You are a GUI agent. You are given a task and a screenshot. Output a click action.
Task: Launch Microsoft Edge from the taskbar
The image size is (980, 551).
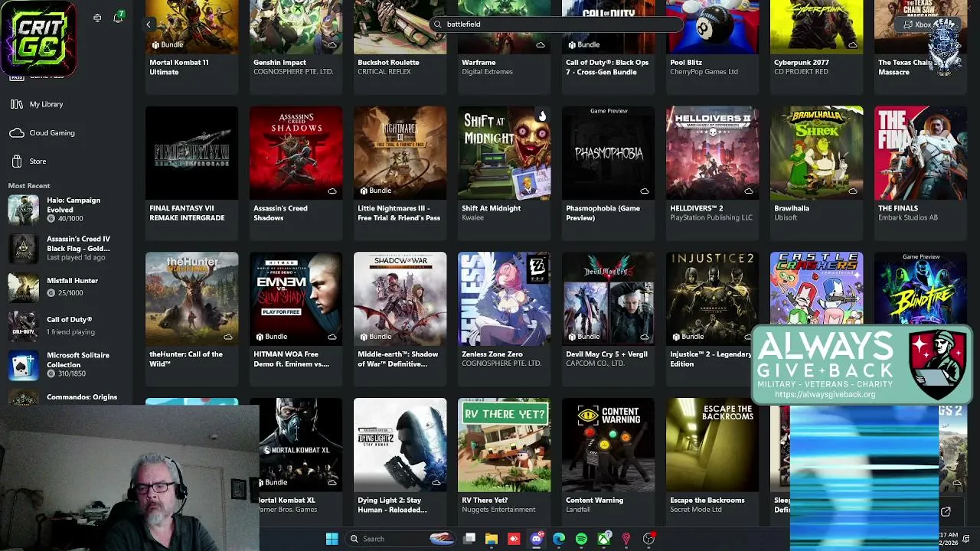pyautogui.click(x=559, y=539)
